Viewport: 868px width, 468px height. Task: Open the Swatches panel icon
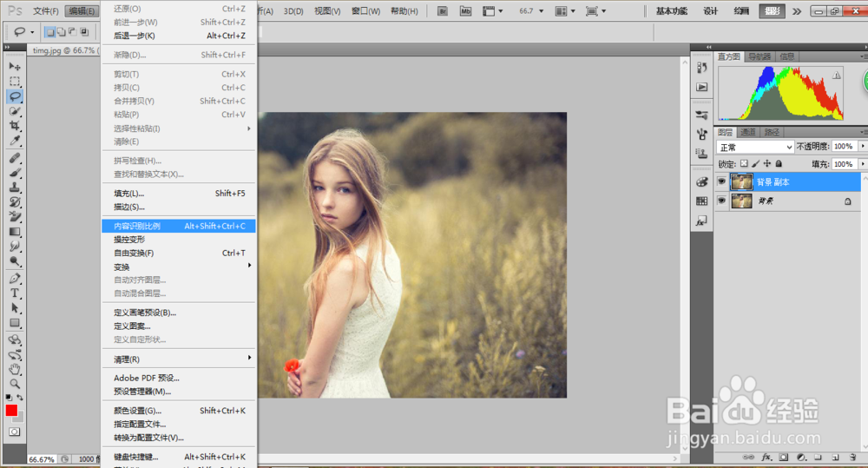(701, 201)
